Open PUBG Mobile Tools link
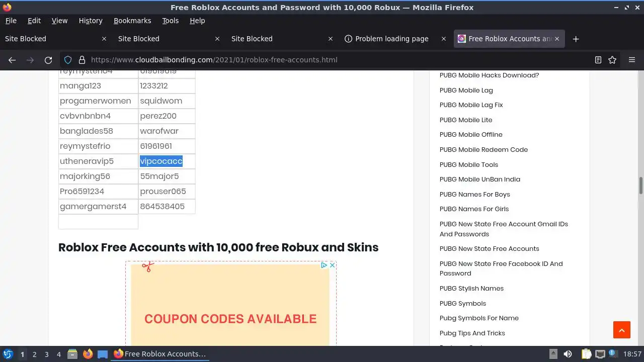The image size is (644, 362). (x=469, y=165)
